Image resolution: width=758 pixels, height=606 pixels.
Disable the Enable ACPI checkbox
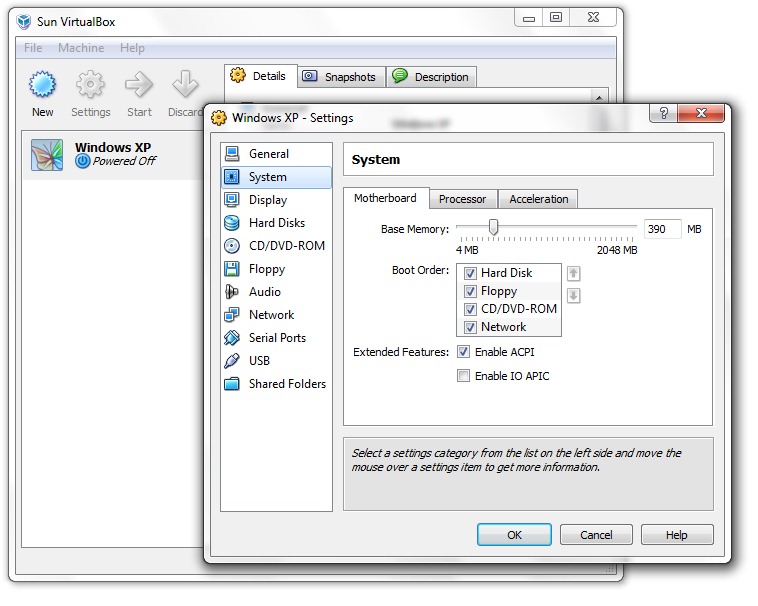463,352
